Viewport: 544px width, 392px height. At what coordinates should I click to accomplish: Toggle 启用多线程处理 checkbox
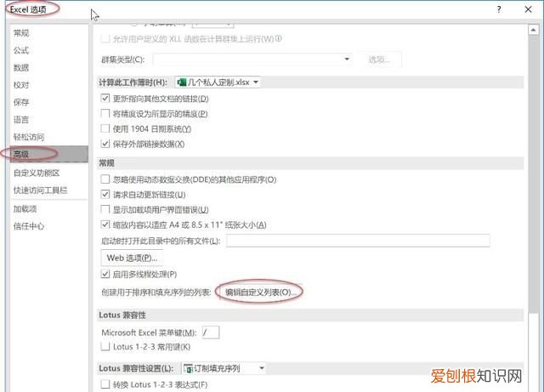(105, 275)
